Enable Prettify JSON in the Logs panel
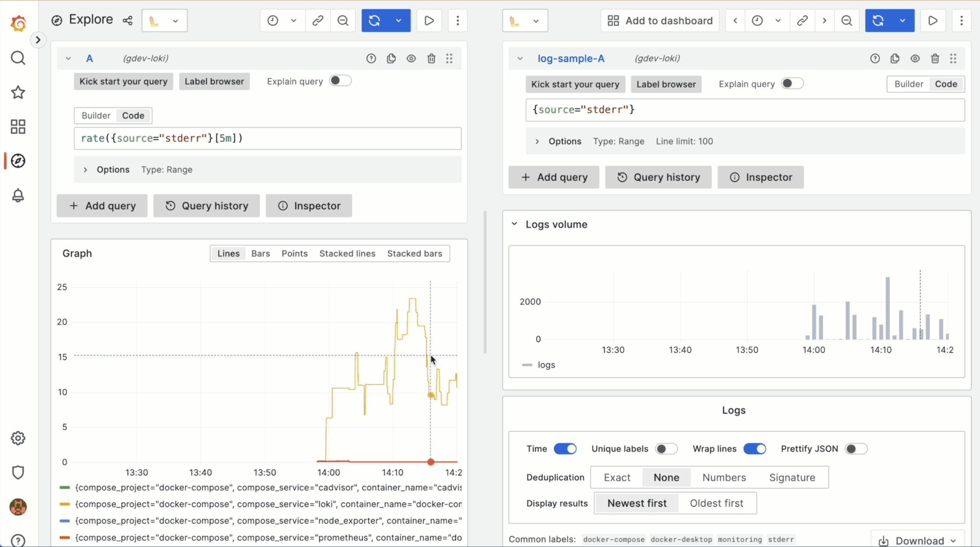This screenshot has height=547, width=980. click(856, 449)
